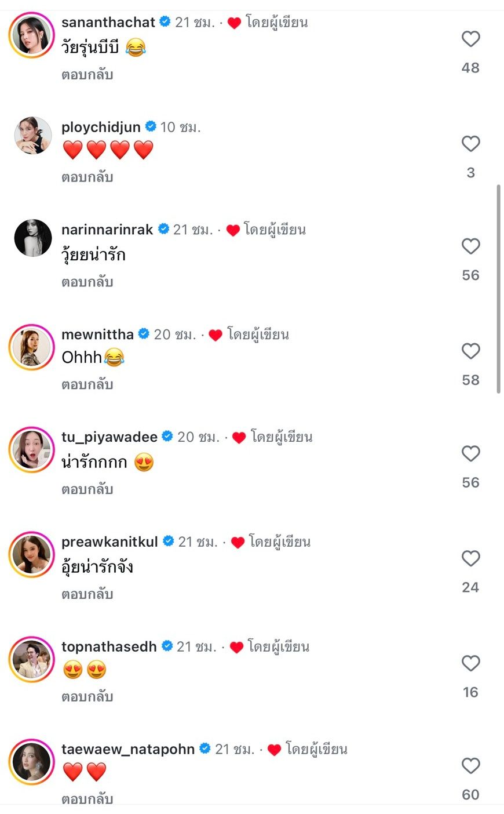This screenshot has height=814, width=504.
Task: Click the comments scrollbar thumb
Action: pyautogui.click(x=498, y=289)
